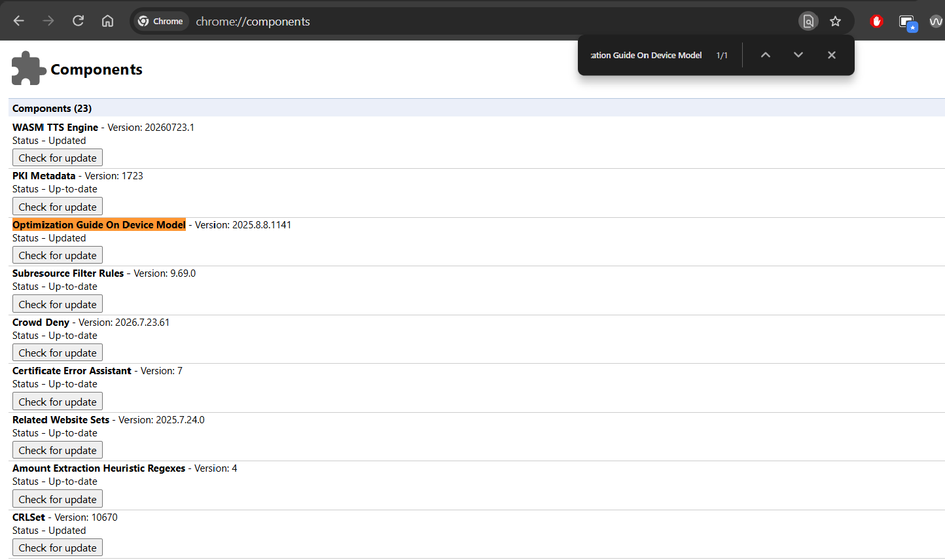Click the 'CRLSet' component name
Screen dimensions: 945x560
pos(29,517)
